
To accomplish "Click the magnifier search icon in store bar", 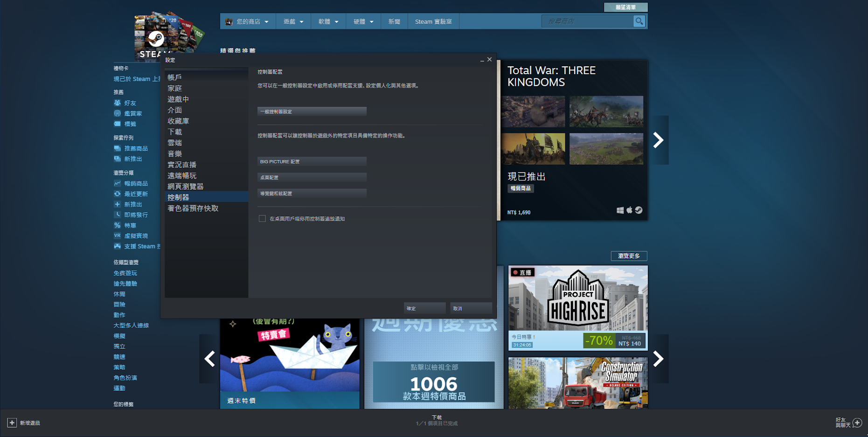I will tap(639, 21).
